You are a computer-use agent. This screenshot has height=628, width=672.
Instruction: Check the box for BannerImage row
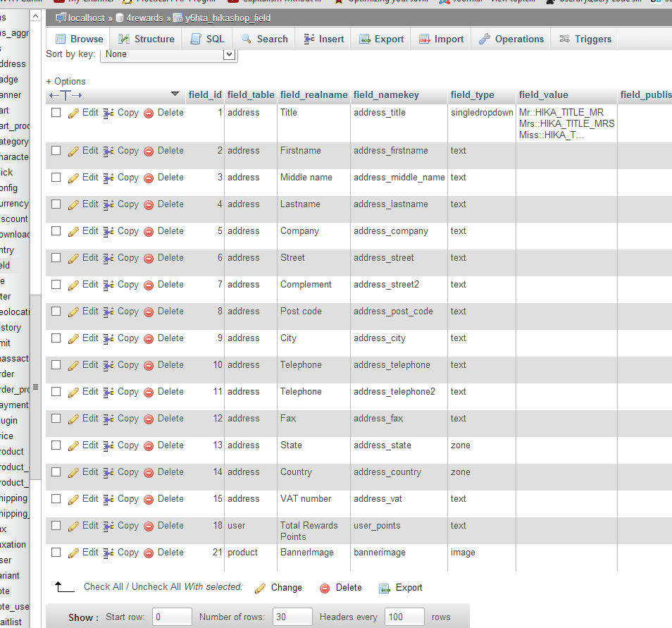[x=56, y=553]
